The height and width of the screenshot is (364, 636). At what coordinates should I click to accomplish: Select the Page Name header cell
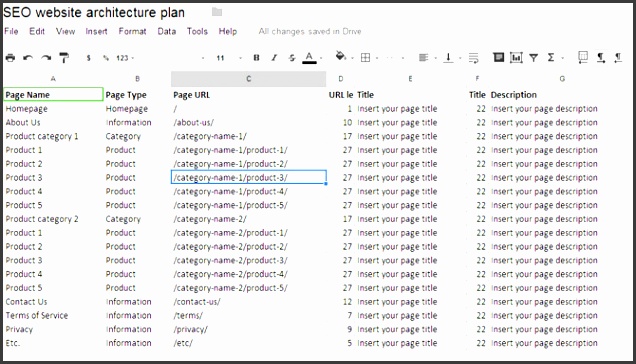pyautogui.click(x=53, y=95)
